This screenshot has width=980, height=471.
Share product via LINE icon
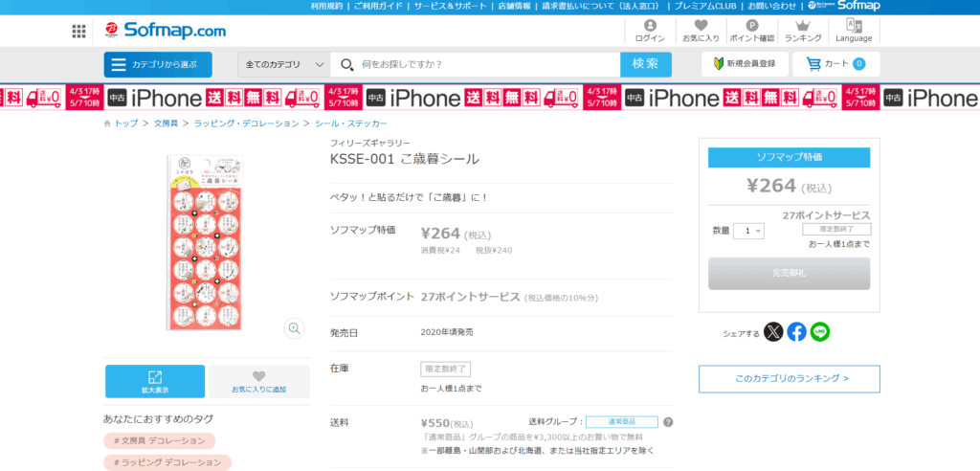820,332
